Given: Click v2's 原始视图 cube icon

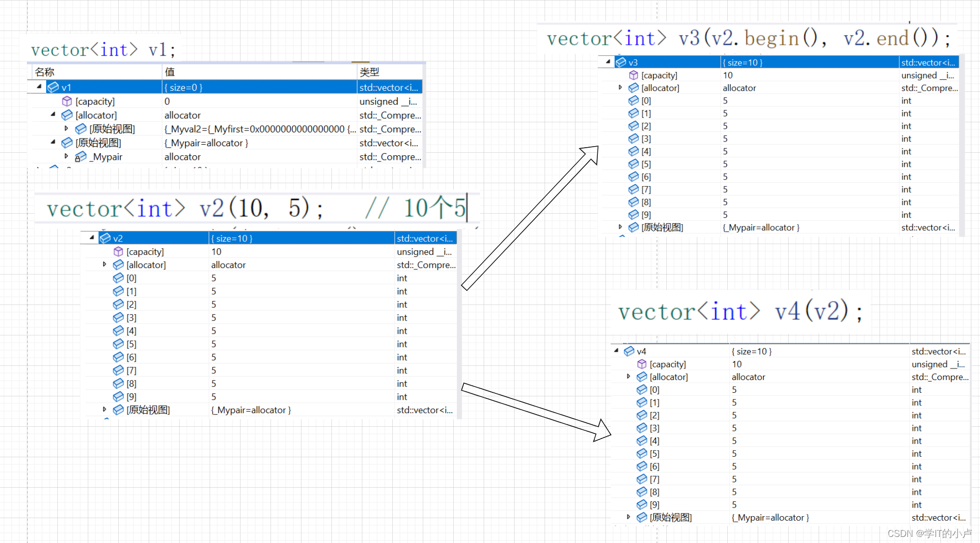Looking at the screenshot, I should click(x=118, y=410).
